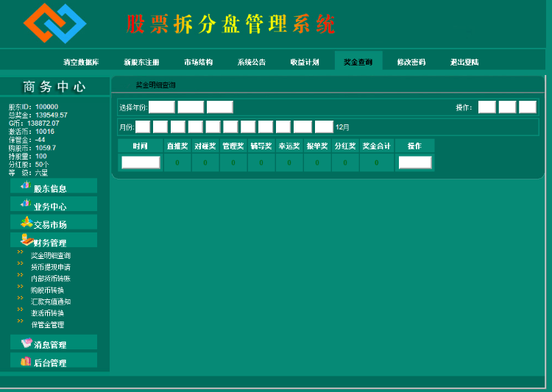This screenshot has width=552, height=392.
Task: Click the 股票拆分盘管理系统 title banner
Action: click(230, 24)
